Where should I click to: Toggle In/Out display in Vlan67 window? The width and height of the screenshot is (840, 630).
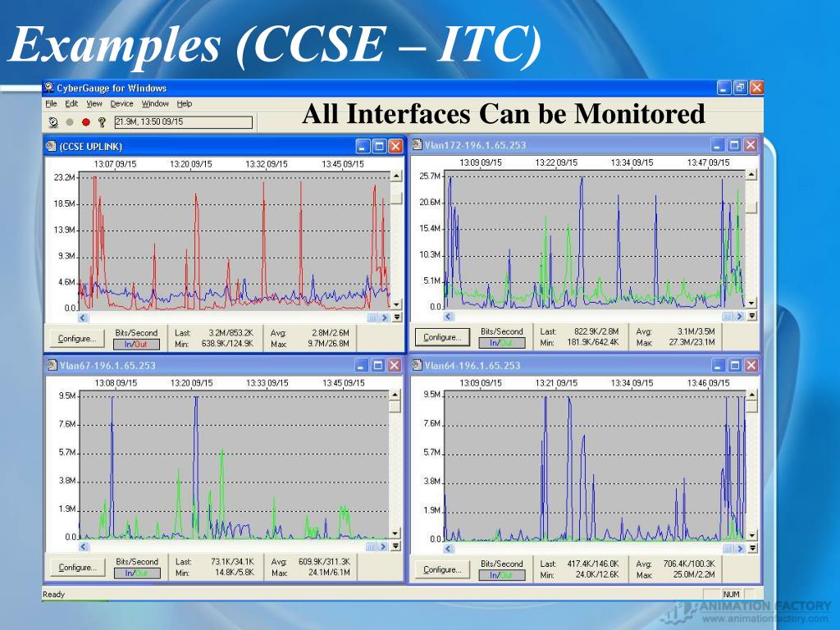[137, 573]
